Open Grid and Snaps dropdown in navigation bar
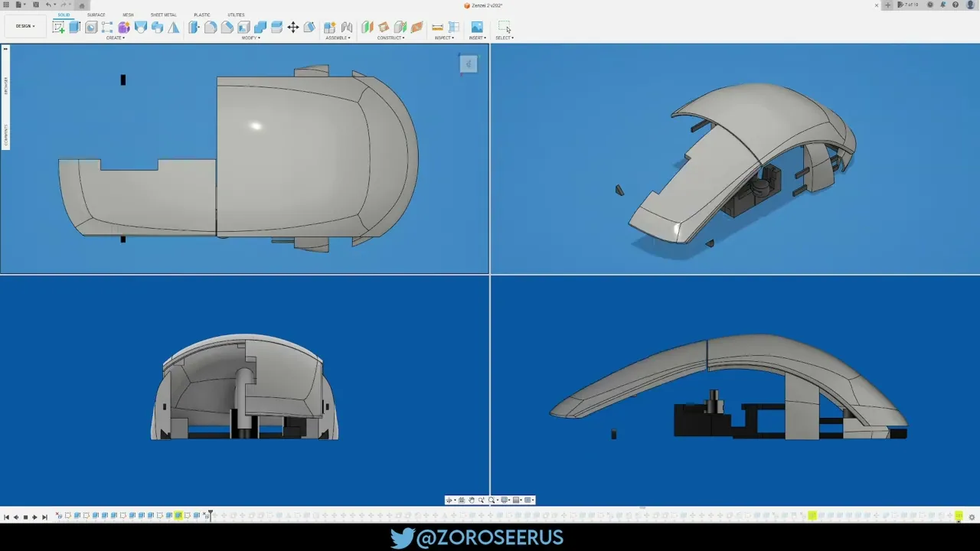 [518, 500]
